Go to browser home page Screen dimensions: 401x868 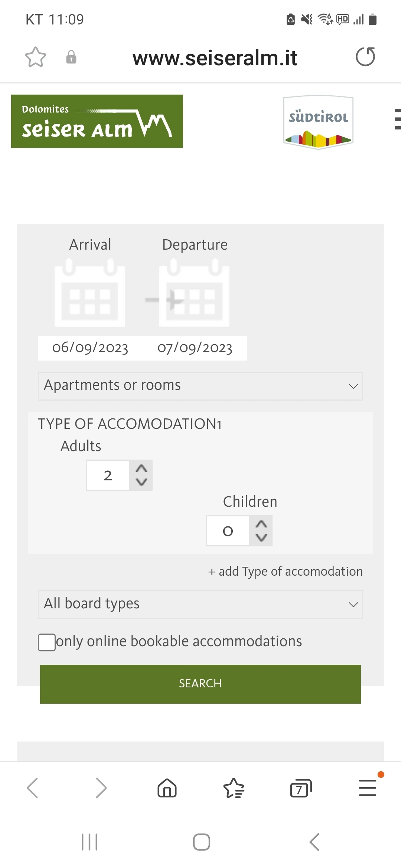point(167,788)
